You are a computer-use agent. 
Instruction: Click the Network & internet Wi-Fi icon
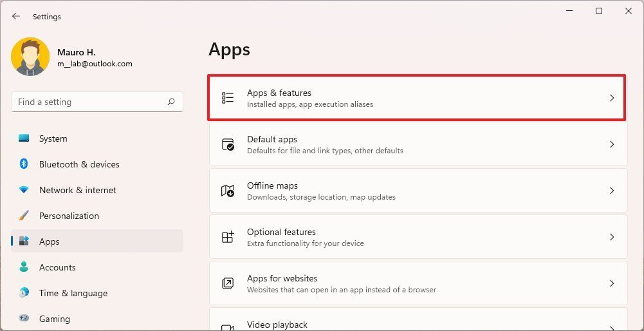24,190
